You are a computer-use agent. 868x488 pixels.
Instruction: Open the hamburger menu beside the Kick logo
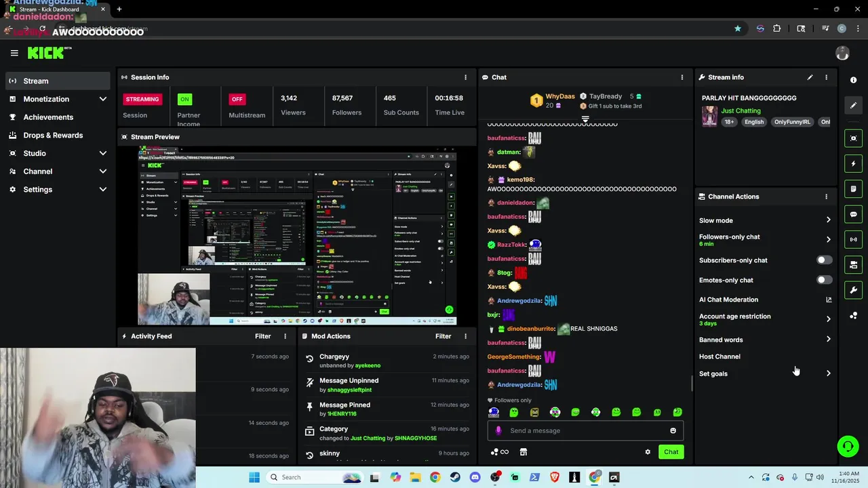coord(14,53)
